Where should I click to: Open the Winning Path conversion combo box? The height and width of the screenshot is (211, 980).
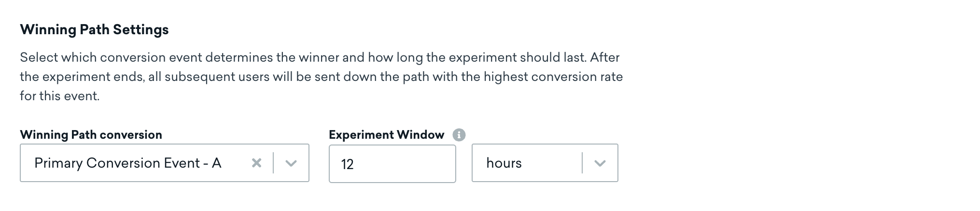pos(164,163)
